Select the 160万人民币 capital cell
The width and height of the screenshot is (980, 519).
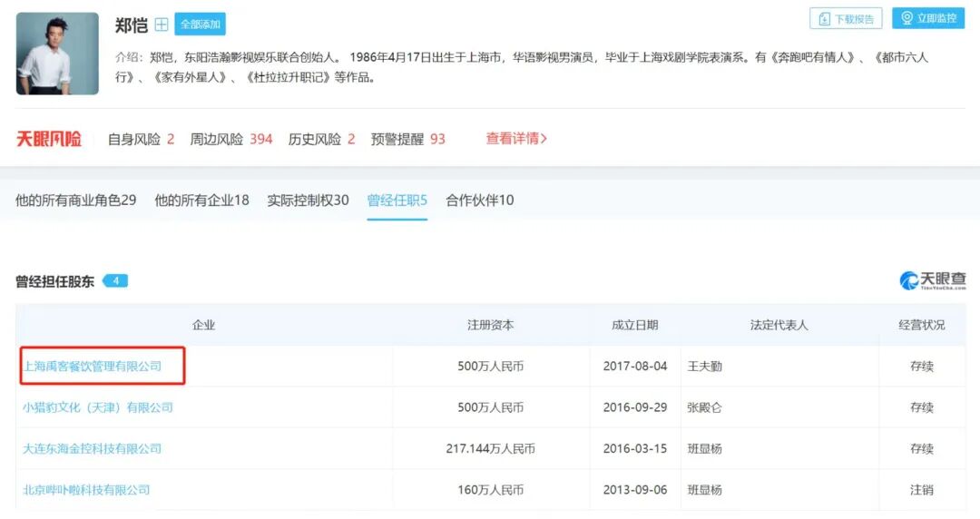(x=491, y=490)
